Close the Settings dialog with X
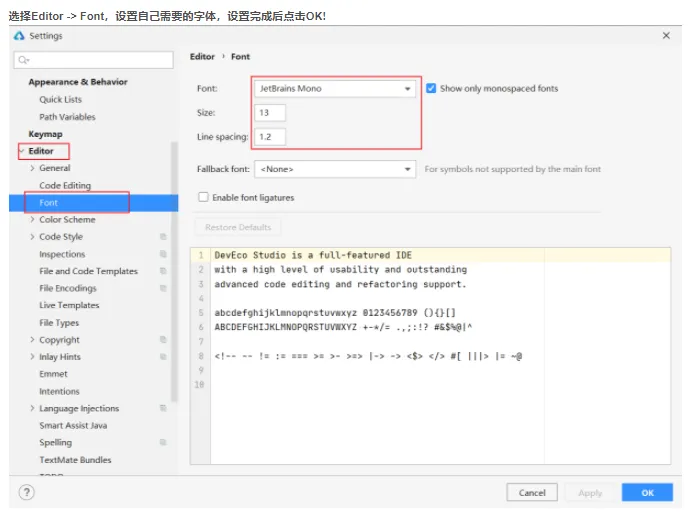Image resolution: width=689 pixels, height=513 pixels. (666, 36)
